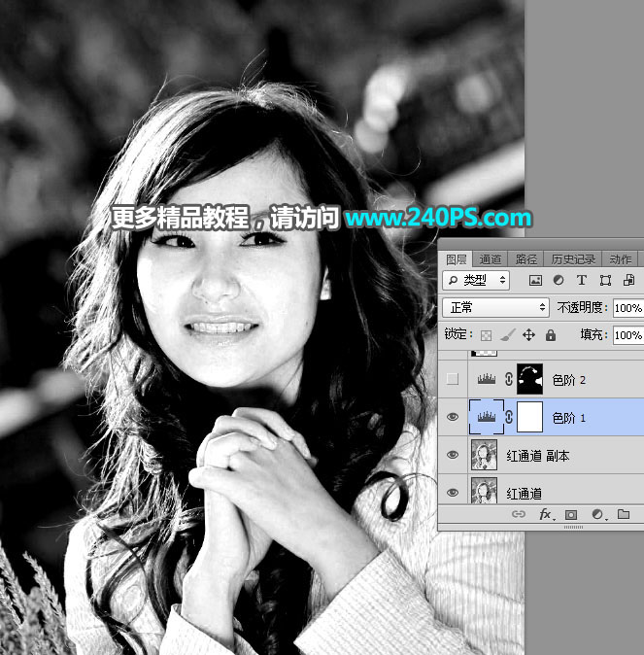644x655 pixels.
Task: Hide the 色阶 1 layer
Action: click(453, 418)
